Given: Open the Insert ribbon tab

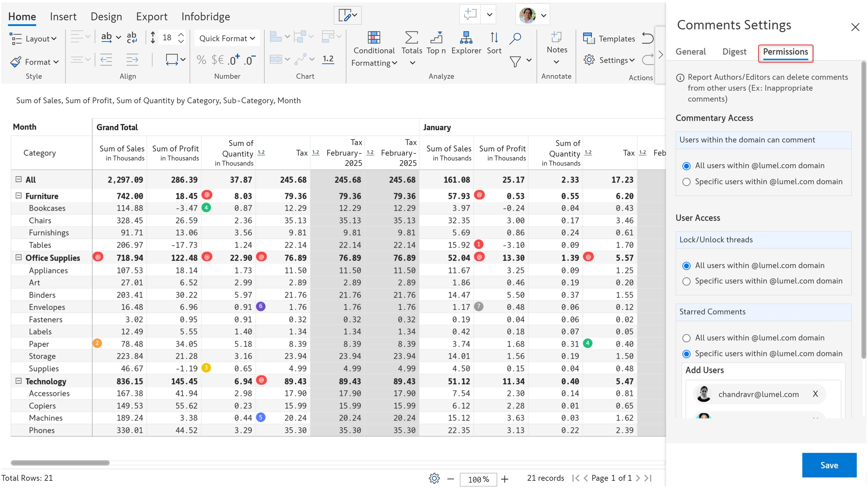Looking at the screenshot, I should [x=63, y=17].
